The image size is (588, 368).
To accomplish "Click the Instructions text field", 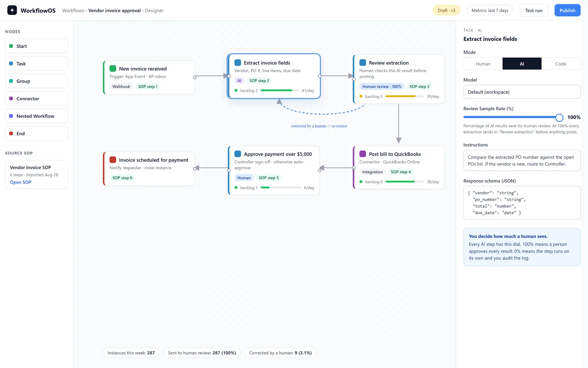I will pos(522,160).
